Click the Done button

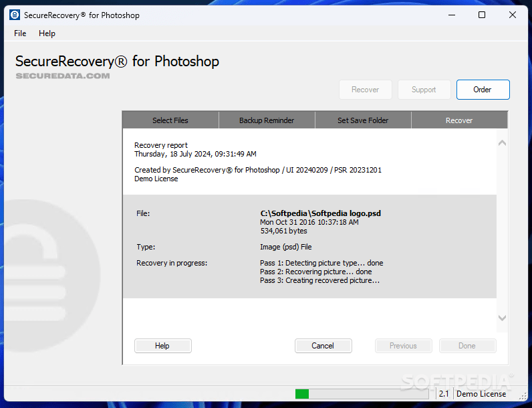468,346
